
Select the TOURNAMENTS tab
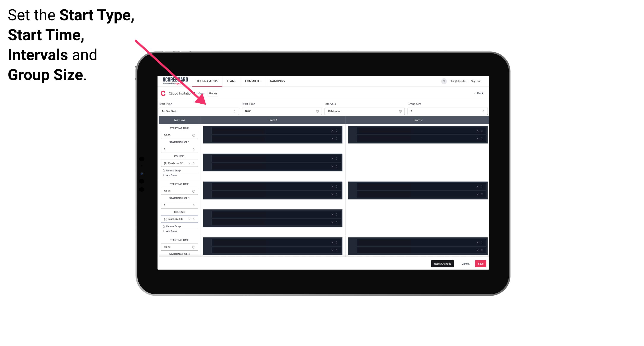pos(207,81)
